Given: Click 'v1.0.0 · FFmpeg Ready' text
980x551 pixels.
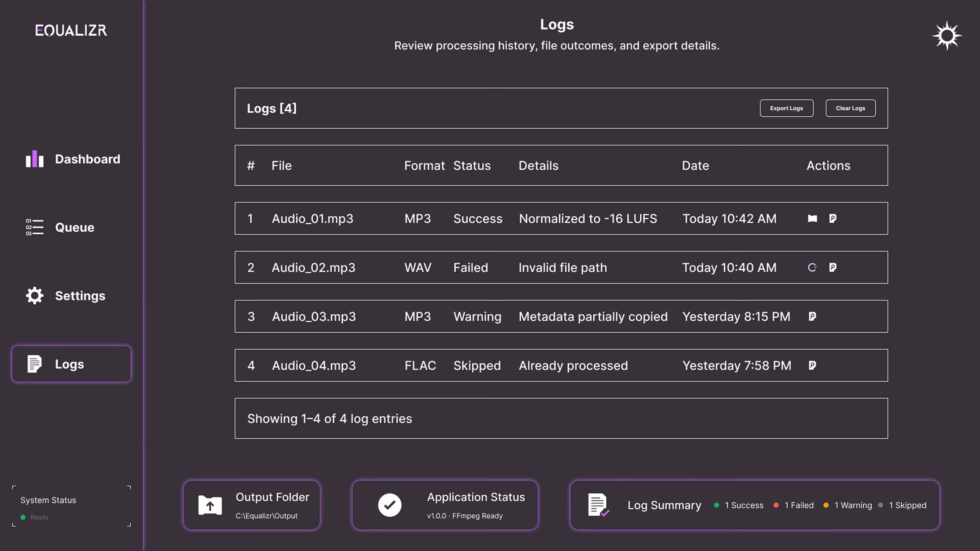Looking at the screenshot, I should click(464, 516).
